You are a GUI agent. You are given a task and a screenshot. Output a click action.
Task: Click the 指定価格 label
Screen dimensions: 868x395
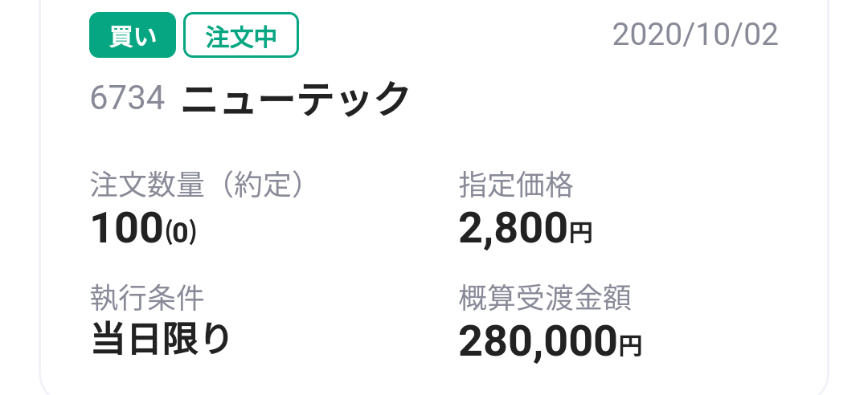click(x=516, y=185)
